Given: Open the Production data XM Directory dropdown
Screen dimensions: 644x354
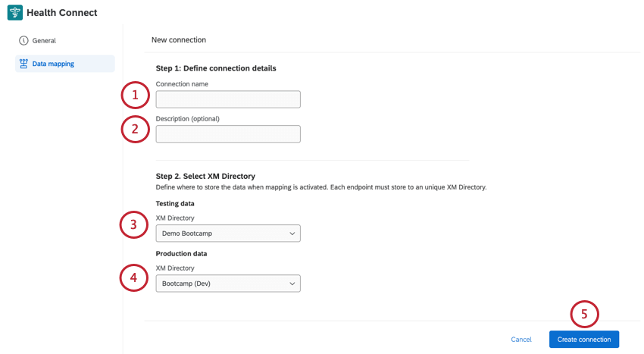Looking at the screenshot, I should (227, 284).
